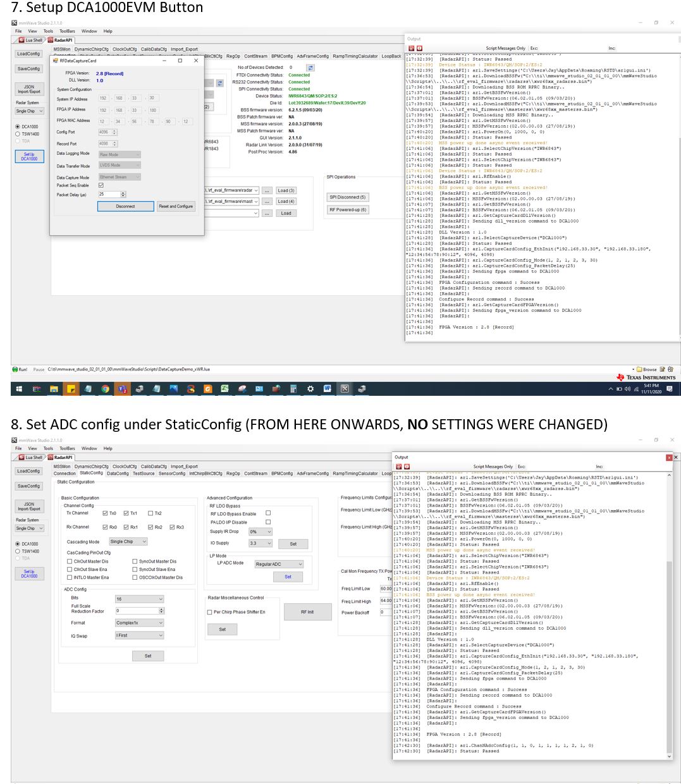Viewport: 681px width, 784px height.
Task: Click the save icon in step 7 Output panel
Action: [x=411, y=48]
